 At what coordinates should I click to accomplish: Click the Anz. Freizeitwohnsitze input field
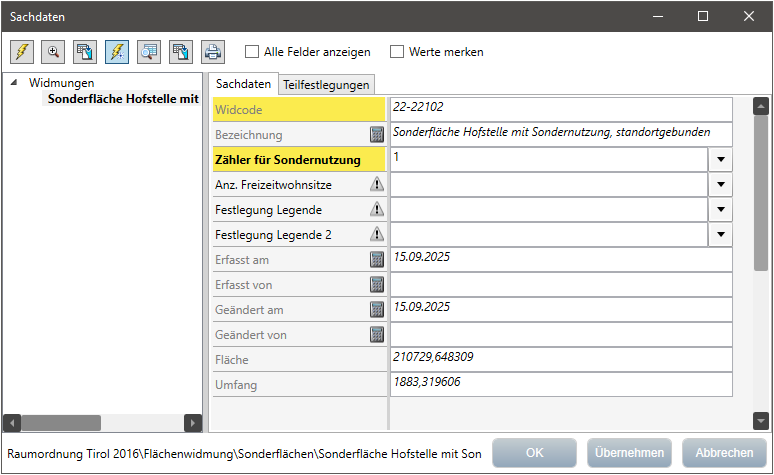click(x=549, y=185)
